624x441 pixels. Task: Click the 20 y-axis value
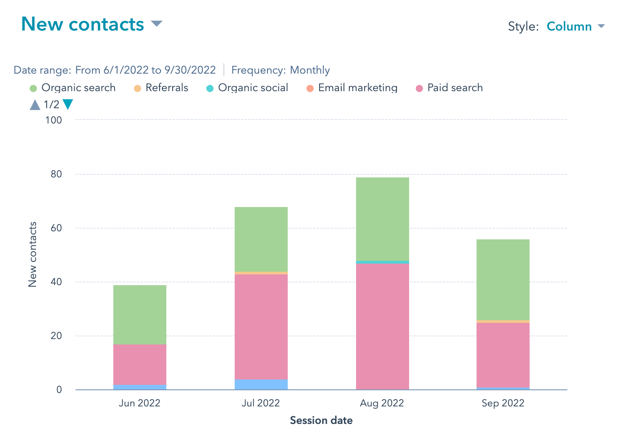pos(56,336)
